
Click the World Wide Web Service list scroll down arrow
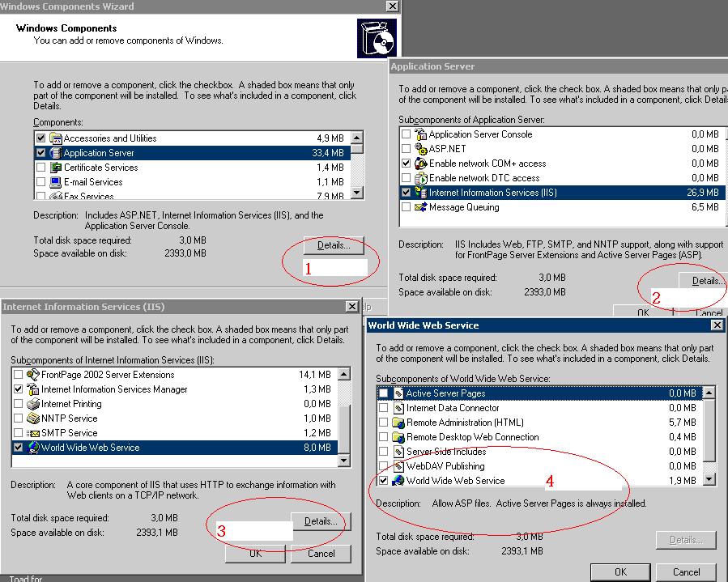coord(709,479)
